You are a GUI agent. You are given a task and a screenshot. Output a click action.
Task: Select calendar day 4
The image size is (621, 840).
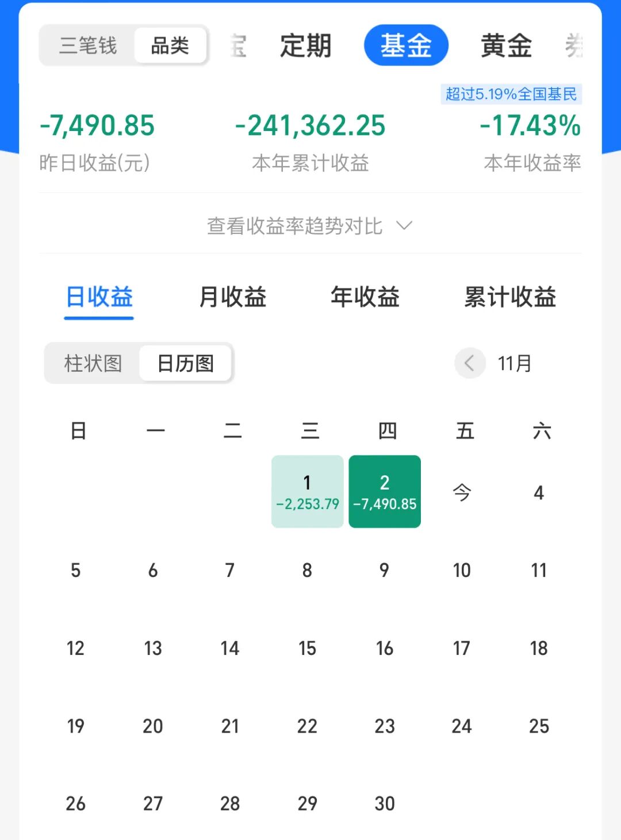point(539,492)
